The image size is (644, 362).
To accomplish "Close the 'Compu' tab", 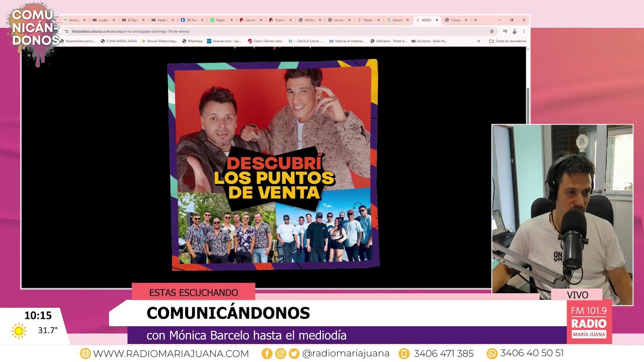I will (x=466, y=20).
